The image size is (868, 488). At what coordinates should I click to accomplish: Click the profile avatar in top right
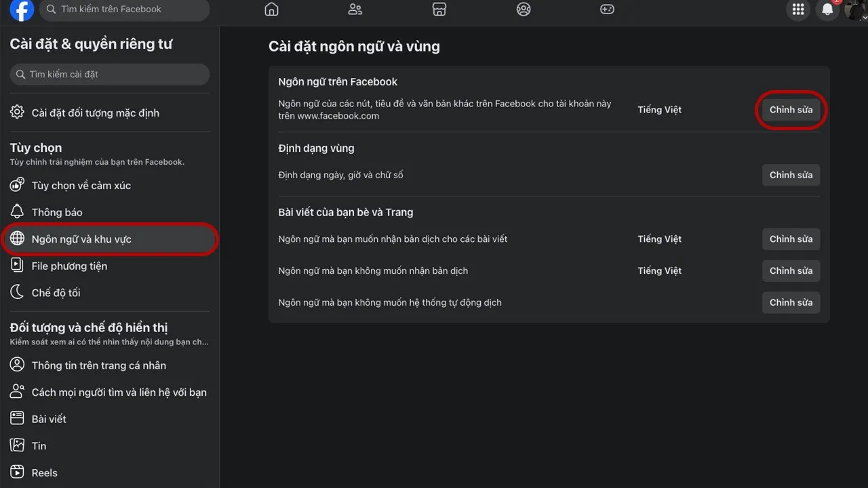[856, 9]
